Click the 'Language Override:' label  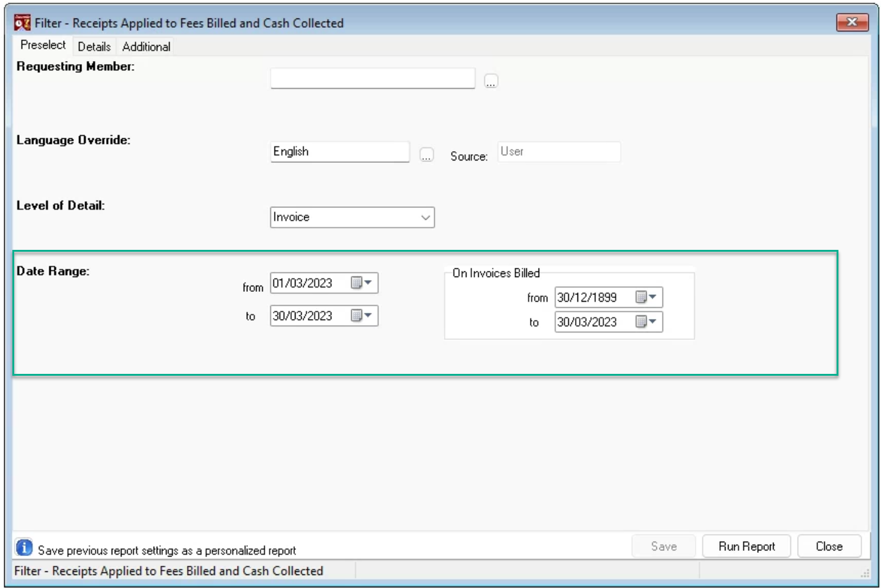73,140
